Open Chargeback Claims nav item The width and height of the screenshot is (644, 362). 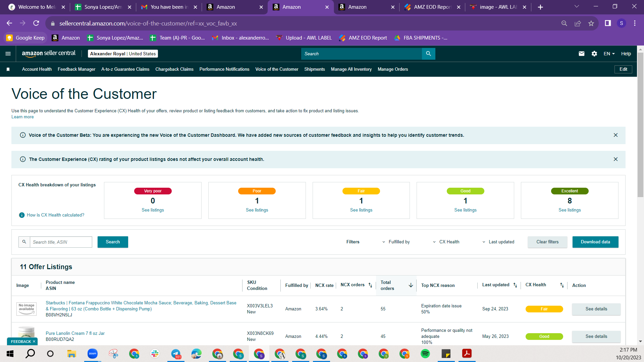(174, 69)
